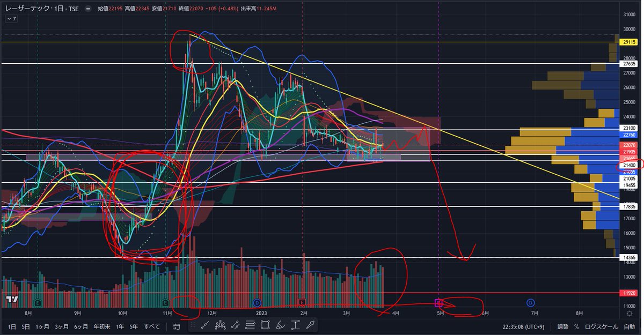Viewport: 644px width, 335px height.
Task: Click the 19455 price label
Action: tap(628, 185)
